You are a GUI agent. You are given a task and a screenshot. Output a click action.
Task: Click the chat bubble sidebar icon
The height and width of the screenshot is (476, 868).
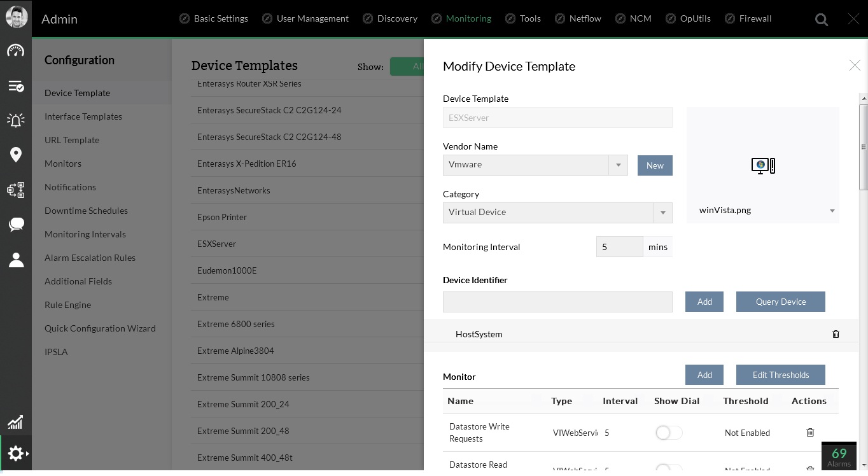point(16,224)
